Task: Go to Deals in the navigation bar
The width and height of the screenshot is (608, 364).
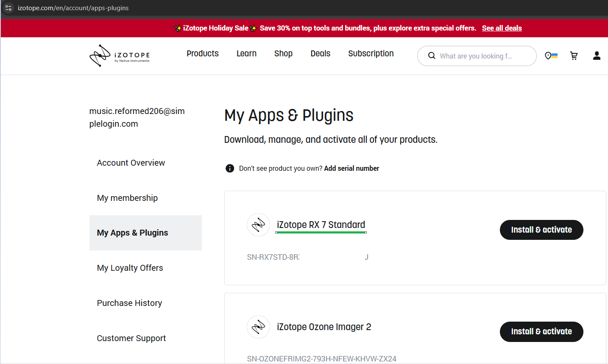Action: (x=320, y=53)
